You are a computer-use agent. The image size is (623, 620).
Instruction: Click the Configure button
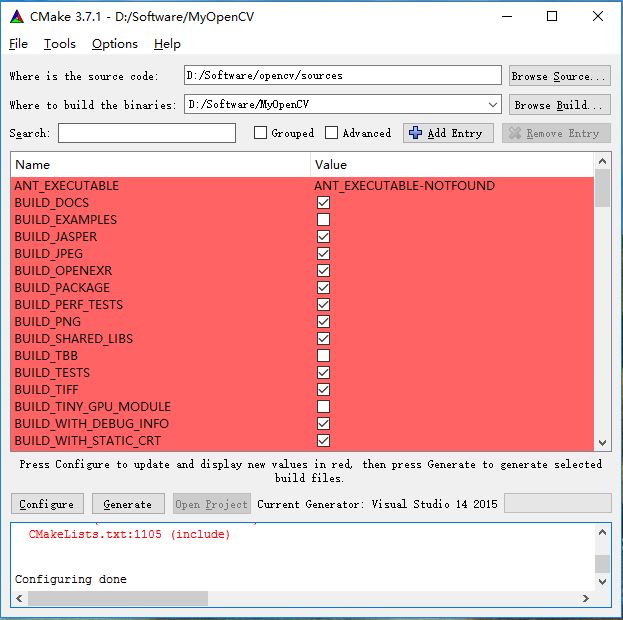point(47,504)
